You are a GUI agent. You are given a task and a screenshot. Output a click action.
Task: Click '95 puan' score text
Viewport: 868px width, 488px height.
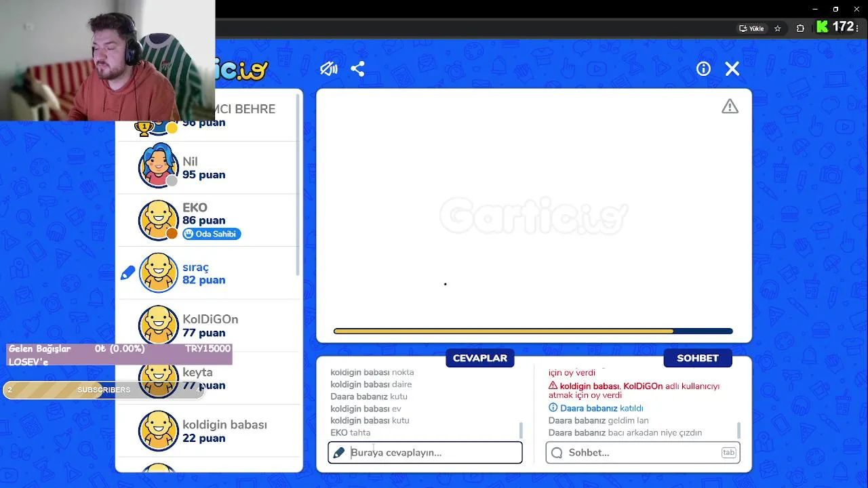pyautogui.click(x=203, y=175)
